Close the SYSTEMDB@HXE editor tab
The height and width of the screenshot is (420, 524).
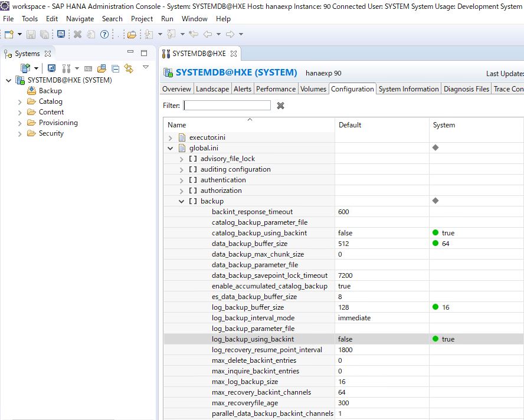(x=234, y=54)
